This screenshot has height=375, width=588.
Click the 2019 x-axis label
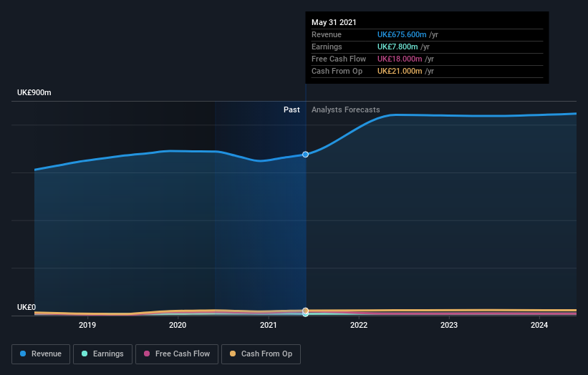click(x=87, y=325)
